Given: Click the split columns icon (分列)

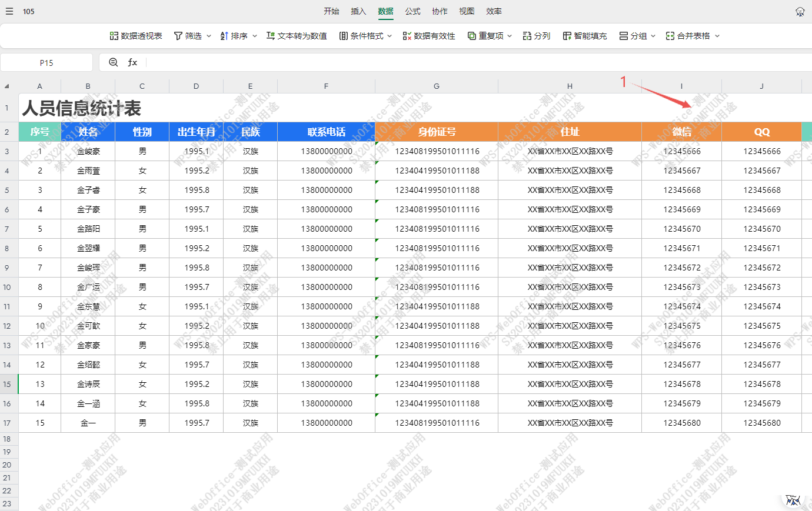Looking at the screenshot, I should (x=527, y=36).
